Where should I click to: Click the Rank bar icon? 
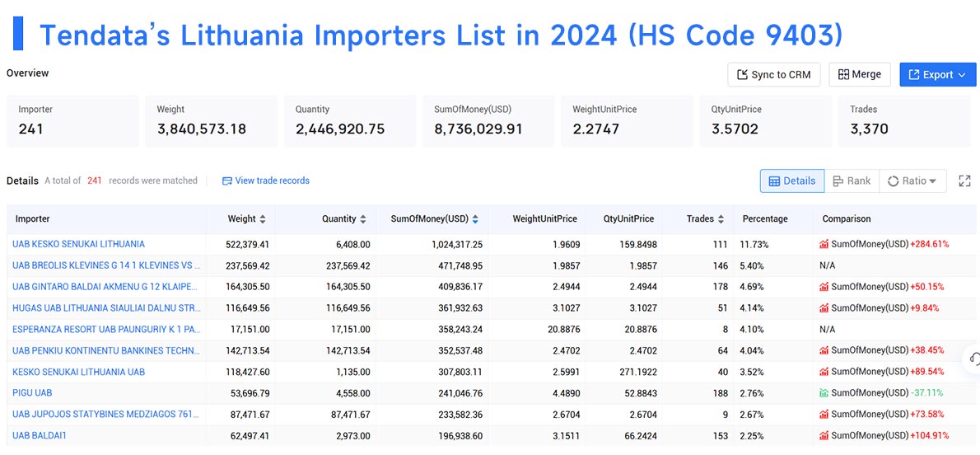click(838, 181)
